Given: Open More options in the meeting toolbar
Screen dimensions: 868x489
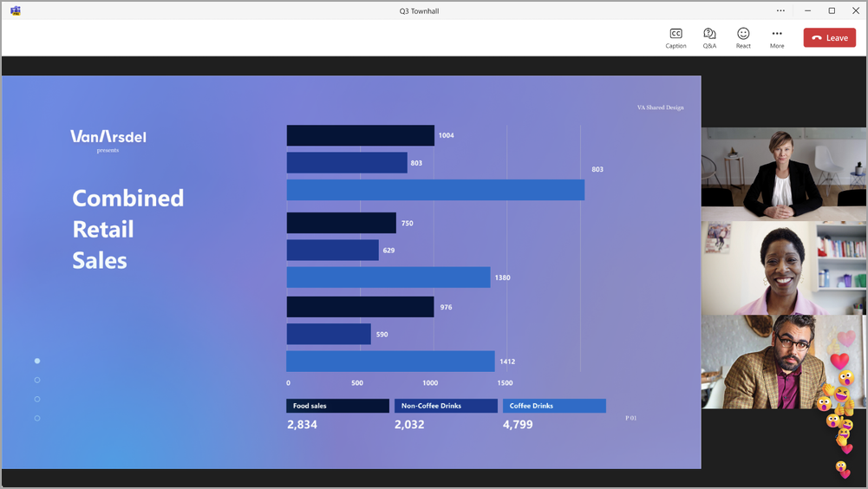Looking at the screenshot, I should click(777, 37).
